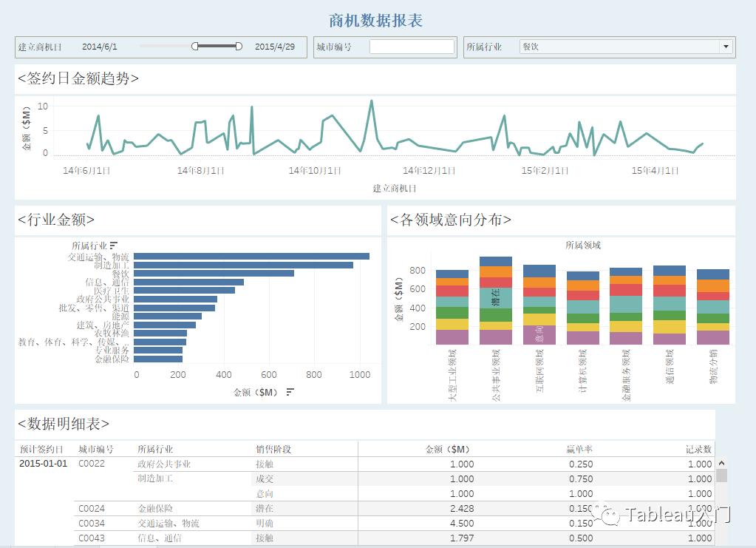
Task: Click the 建筑、房地产 label in bar chart
Action: click(103, 325)
